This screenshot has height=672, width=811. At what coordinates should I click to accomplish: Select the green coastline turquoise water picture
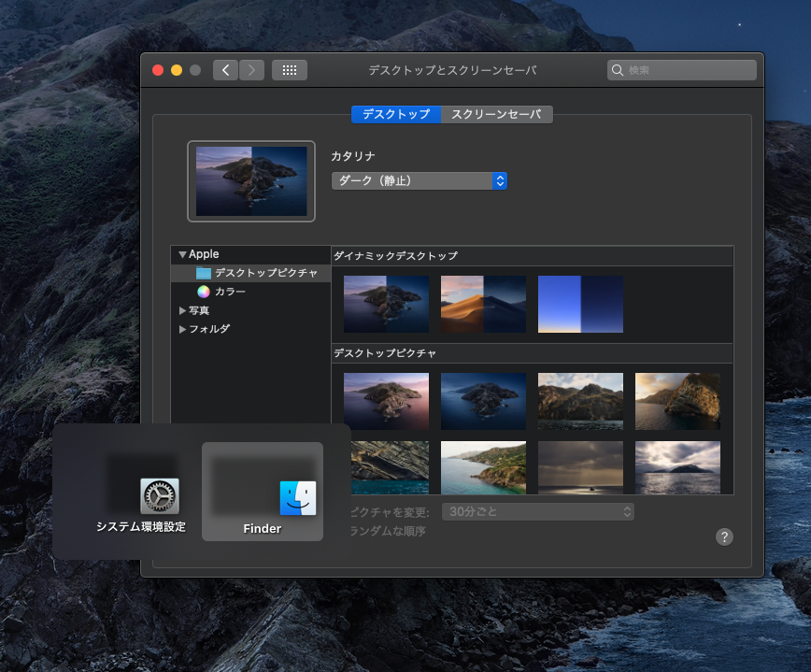coord(483,467)
